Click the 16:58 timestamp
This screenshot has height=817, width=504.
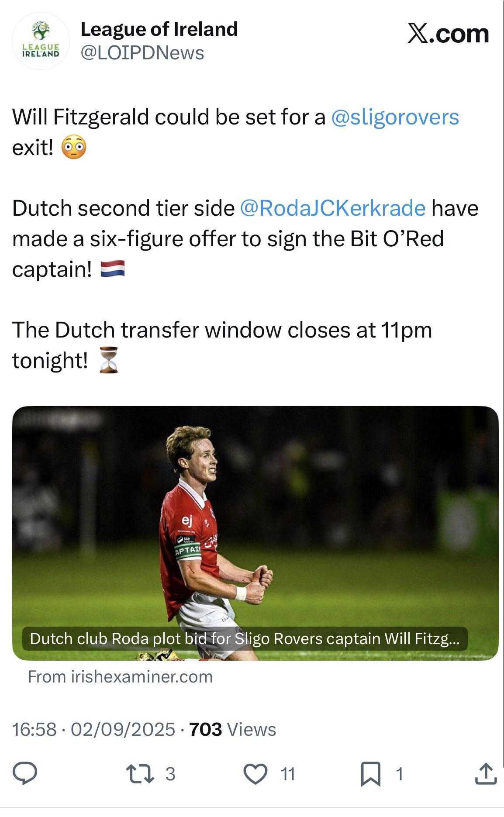[35, 729]
